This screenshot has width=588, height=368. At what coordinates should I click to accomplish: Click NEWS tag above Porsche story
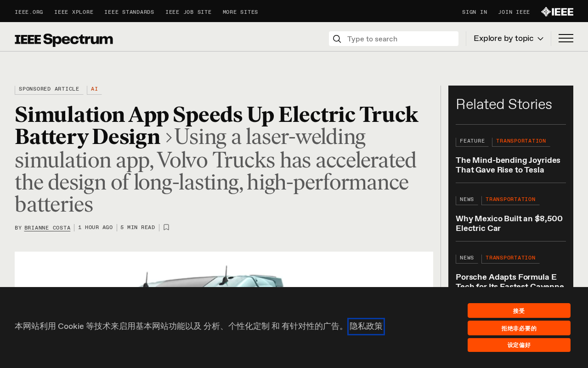(467, 259)
